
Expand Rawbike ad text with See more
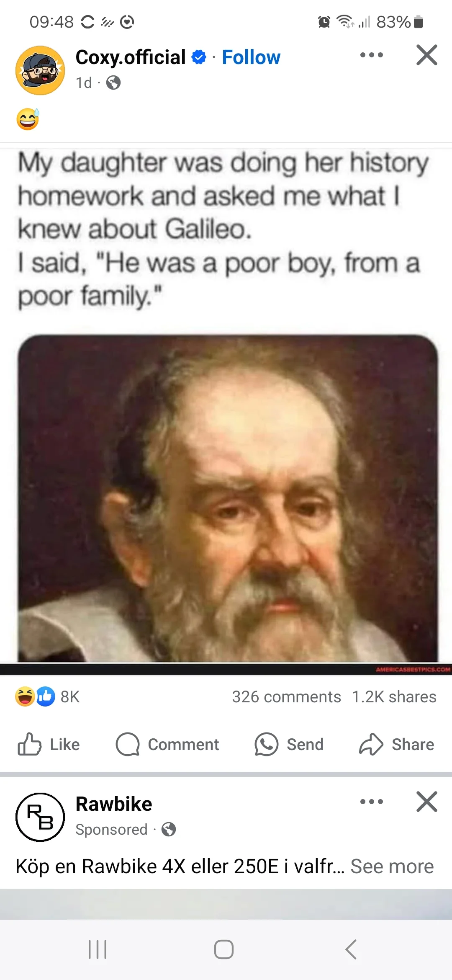(392, 866)
